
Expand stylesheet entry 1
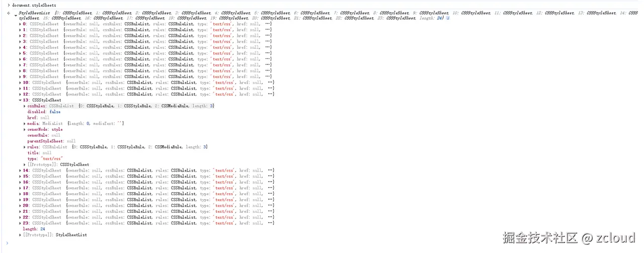(x=21, y=30)
